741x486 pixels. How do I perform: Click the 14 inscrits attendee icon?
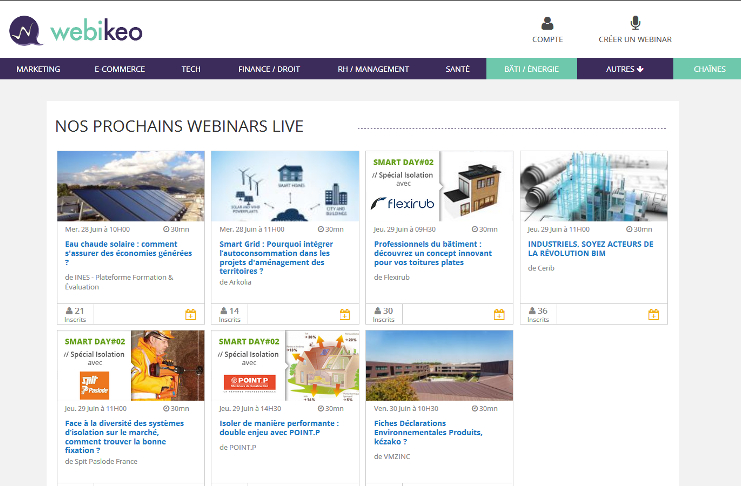tap(224, 311)
